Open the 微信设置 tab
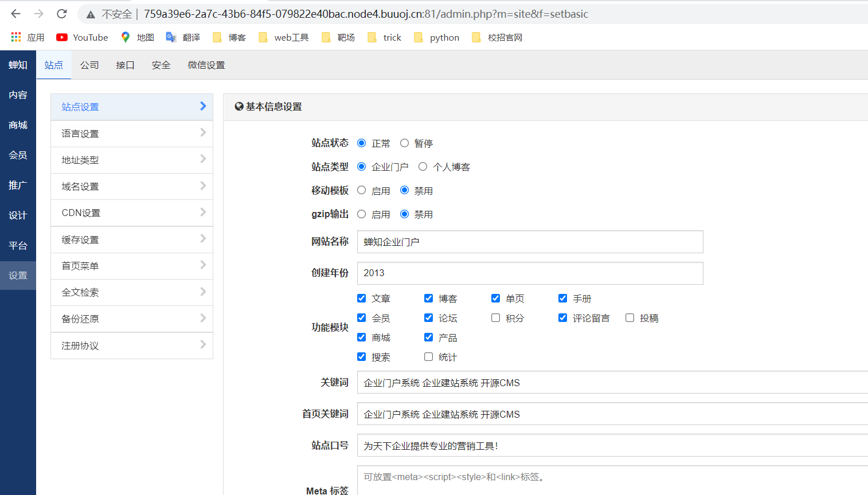Image resolution: width=868 pixels, height=495 pixels. point(206,65)
